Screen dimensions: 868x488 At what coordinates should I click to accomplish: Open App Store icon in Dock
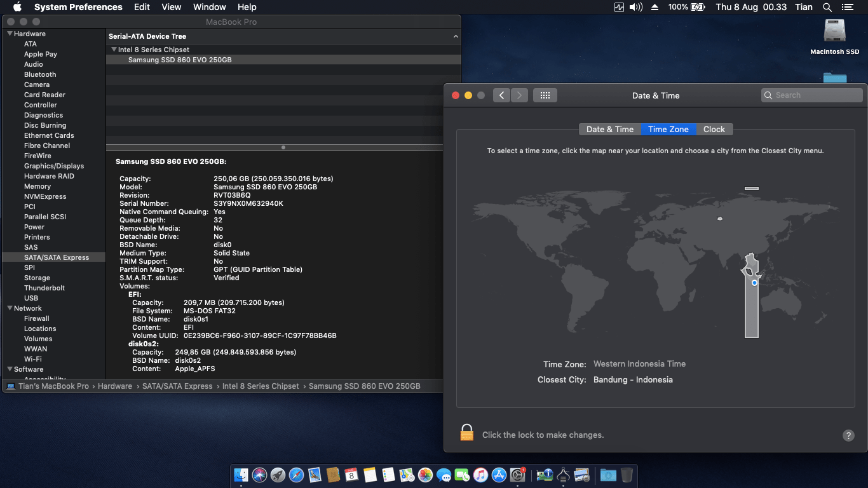(x=499, y=475)
